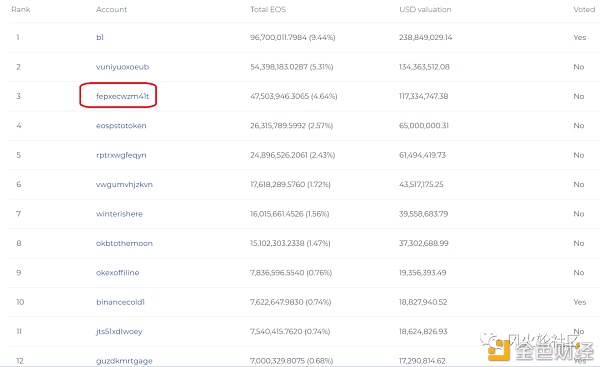Screen dimensions: 600x367
Task: Select the Rank column header
Action: (21, 10)
